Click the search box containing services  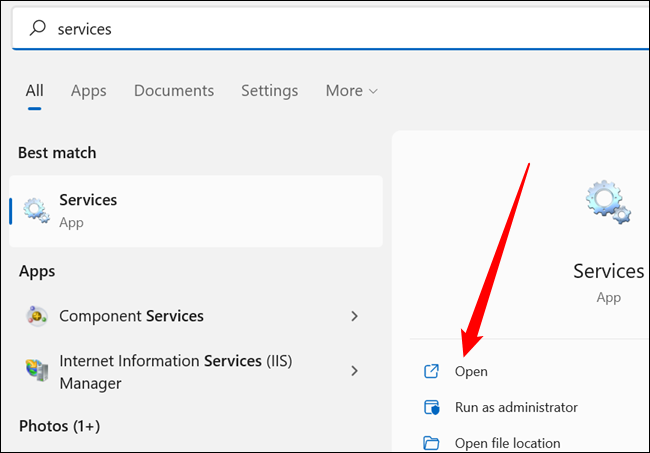[x=331, y=29]
